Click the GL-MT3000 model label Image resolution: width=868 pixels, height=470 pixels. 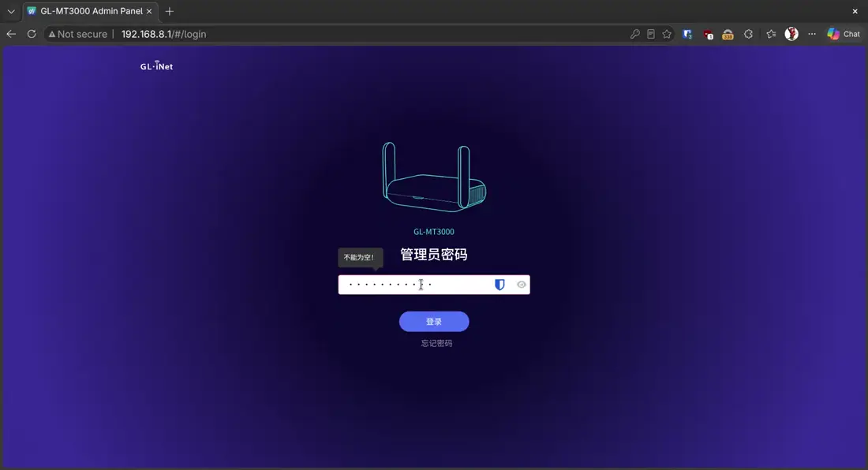pyautogui.click(x=434, y=232)
